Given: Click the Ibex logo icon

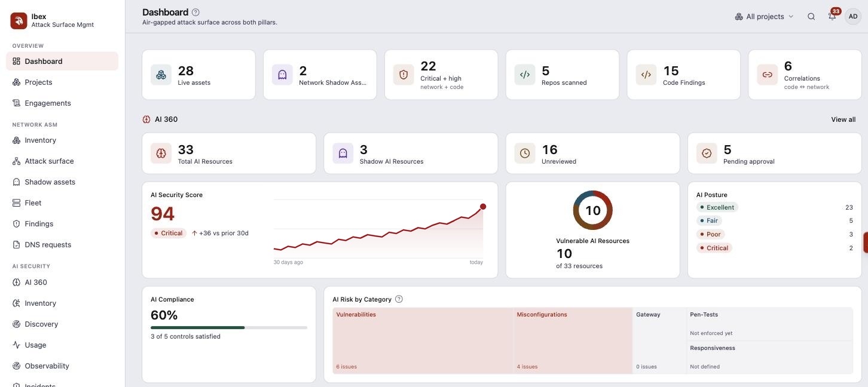Looking at the screenshot, I should [x=19, y=21].
